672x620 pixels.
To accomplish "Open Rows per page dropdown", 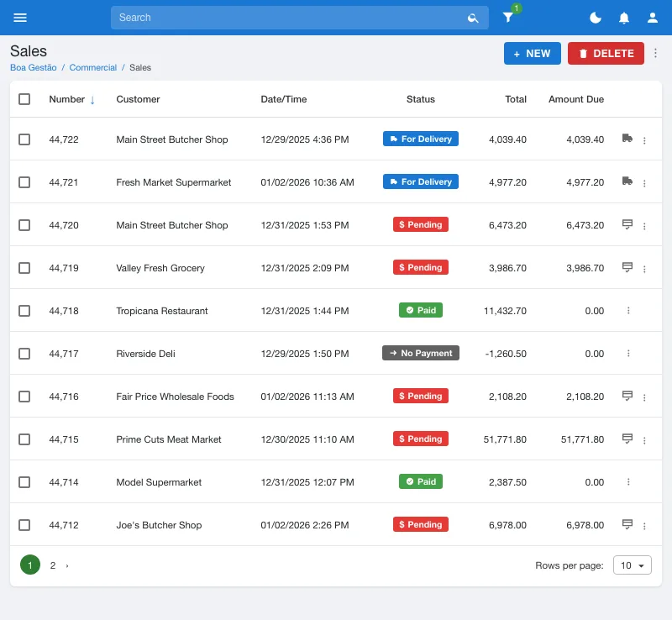I will (x=633, y=565).
